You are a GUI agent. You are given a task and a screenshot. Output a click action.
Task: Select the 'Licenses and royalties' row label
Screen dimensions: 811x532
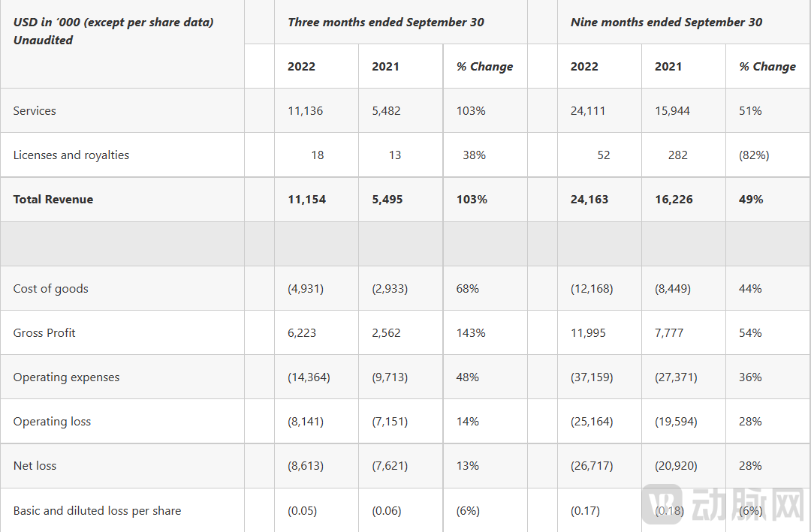click(71, 155)
